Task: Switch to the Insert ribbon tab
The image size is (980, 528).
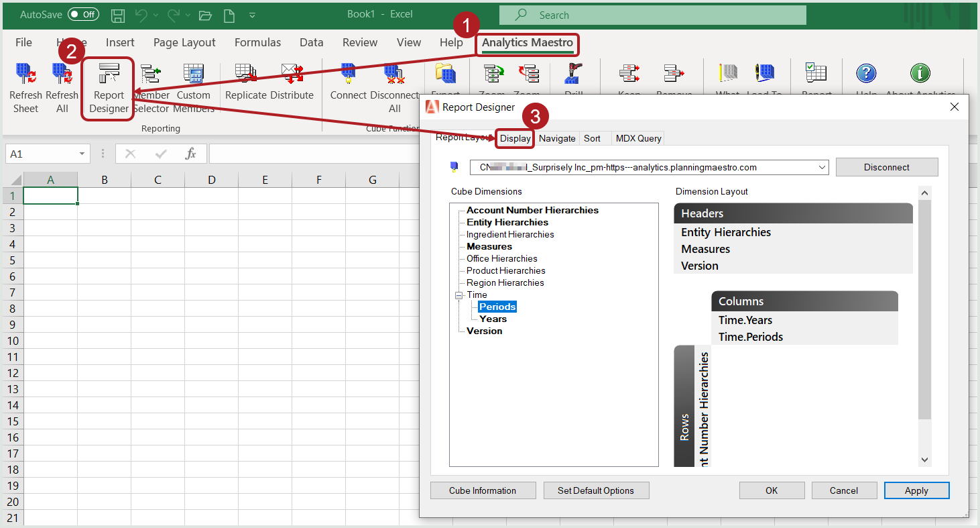Action: 120,42
